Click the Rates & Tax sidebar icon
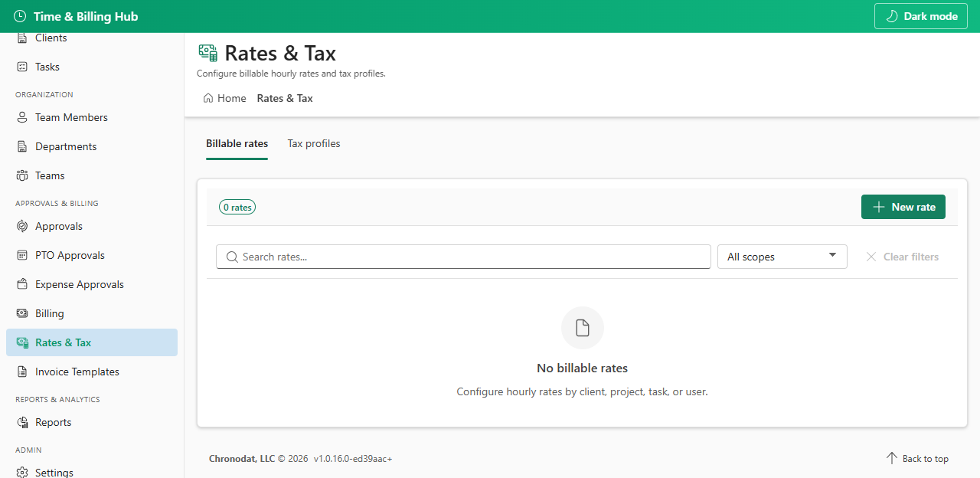 tap(22, 342)
